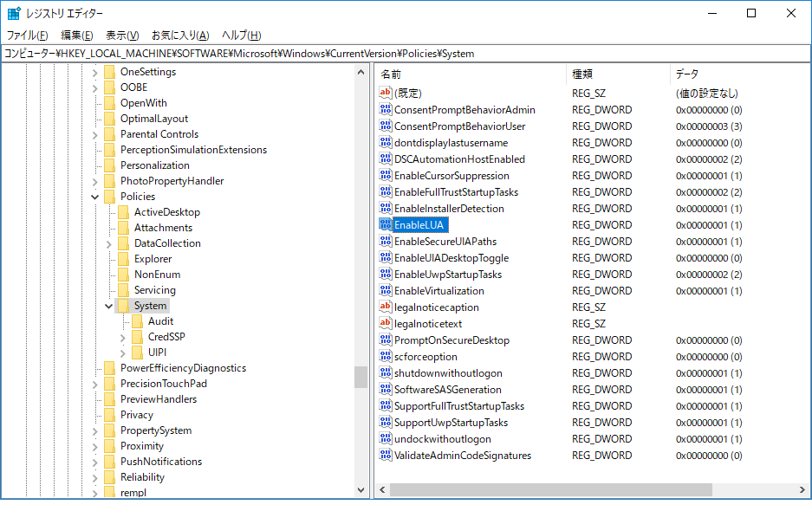The height and width of the screenshot is (524, 812).
Task: Click the values pane scroll-right arrow
Action: (802, 489)
